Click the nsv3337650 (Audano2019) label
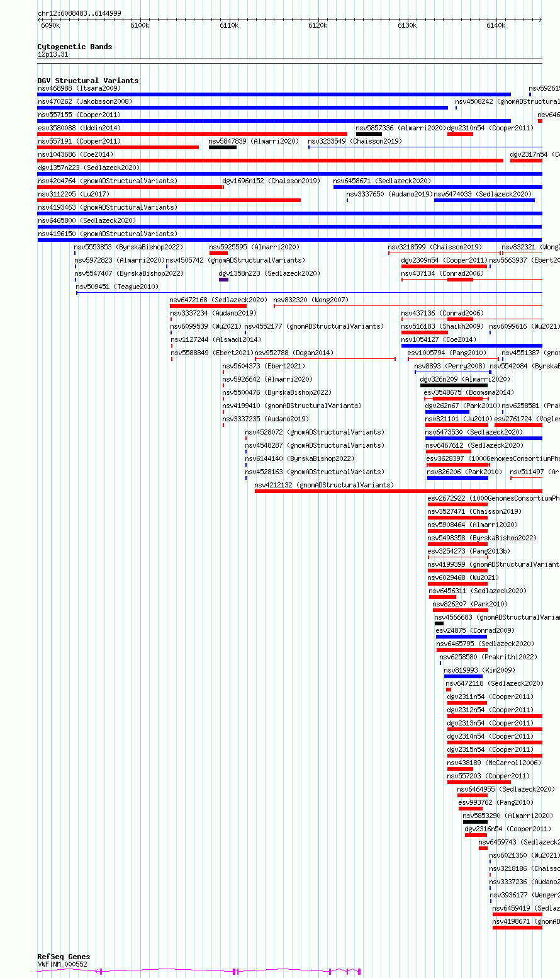This screenshot has width=560, height=978. pyautogui.click(x=389, y=194)
